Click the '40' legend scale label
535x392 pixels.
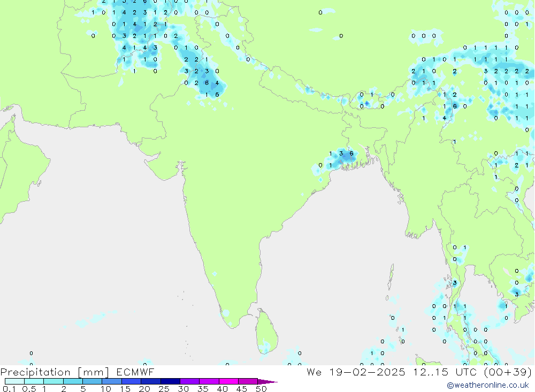coord(223,389)
